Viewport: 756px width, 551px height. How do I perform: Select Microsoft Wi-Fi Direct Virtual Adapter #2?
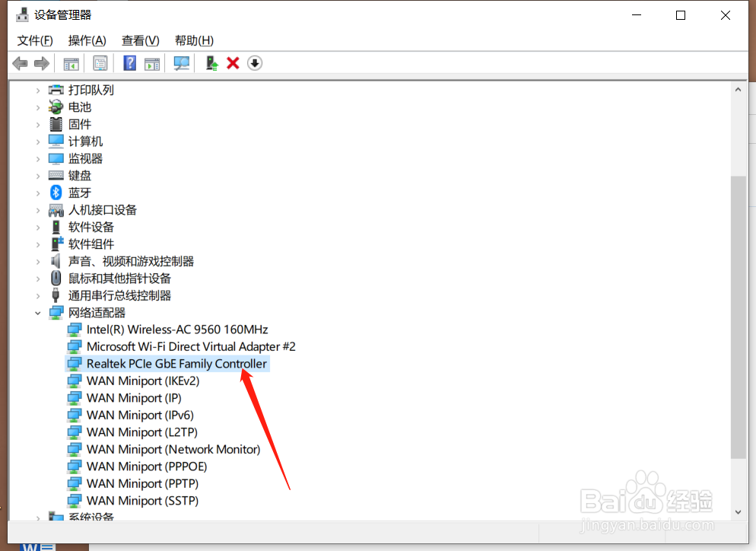pos(191,346)
